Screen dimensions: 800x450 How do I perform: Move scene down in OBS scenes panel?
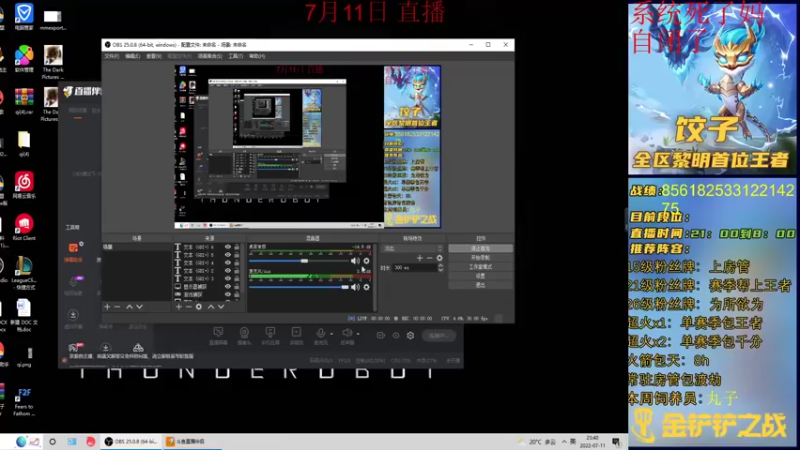click(x=139, y=307)
